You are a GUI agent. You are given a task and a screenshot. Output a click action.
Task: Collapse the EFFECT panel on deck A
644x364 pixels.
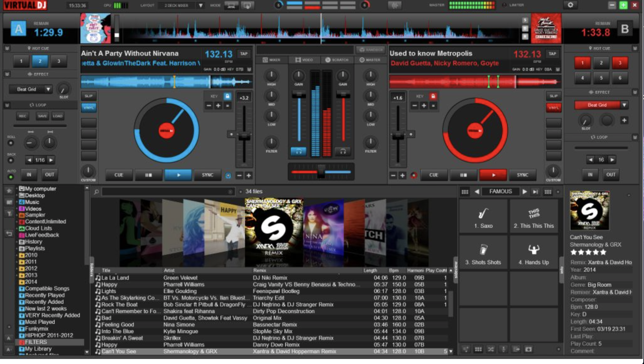pyautogui.click(x=7, y=74)
